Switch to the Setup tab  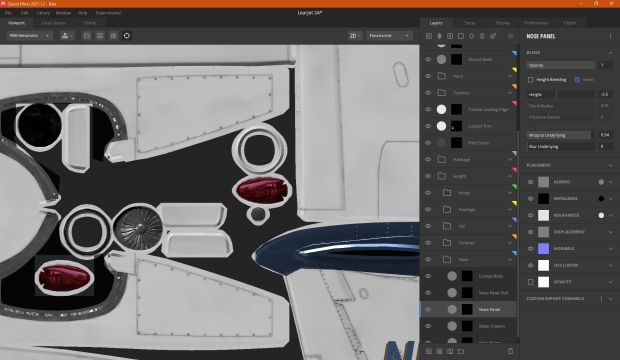469,23
